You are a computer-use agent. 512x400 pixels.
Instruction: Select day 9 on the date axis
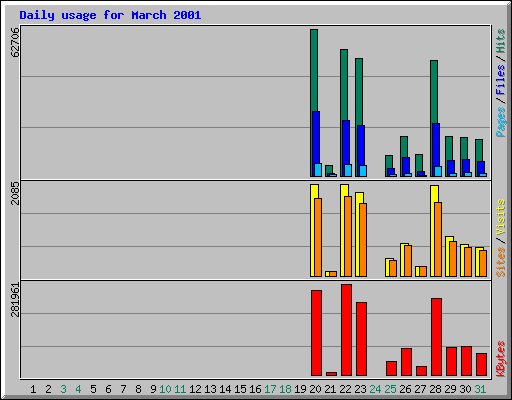(x=153, y=389)
